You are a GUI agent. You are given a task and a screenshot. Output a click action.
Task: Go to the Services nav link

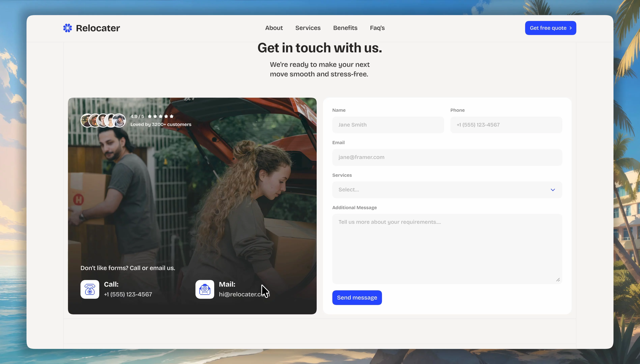click(308, 28)
